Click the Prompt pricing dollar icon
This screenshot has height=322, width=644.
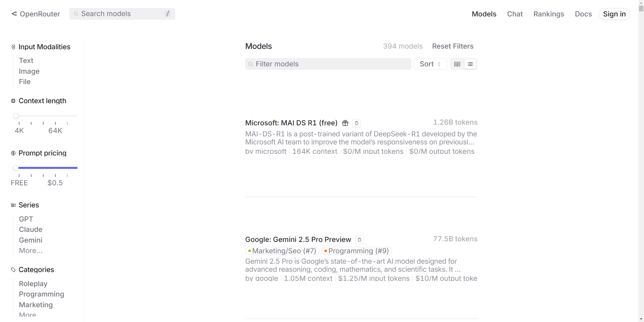[x=13, y=153]
